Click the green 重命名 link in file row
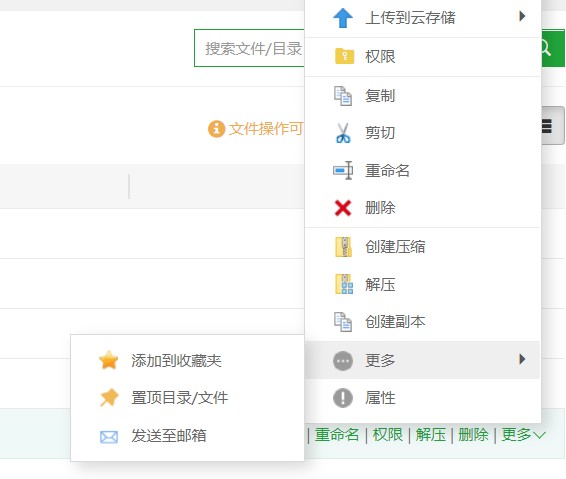 coord(337,435)
